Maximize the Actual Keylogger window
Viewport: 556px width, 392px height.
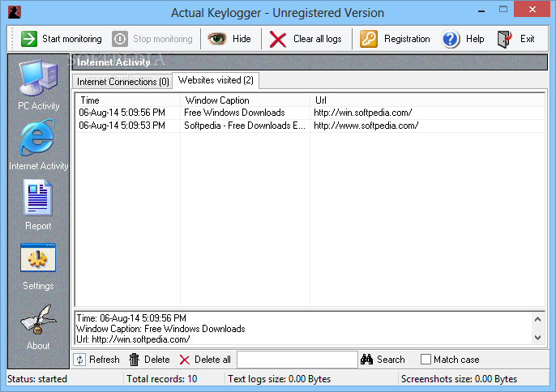pos(503,10)
